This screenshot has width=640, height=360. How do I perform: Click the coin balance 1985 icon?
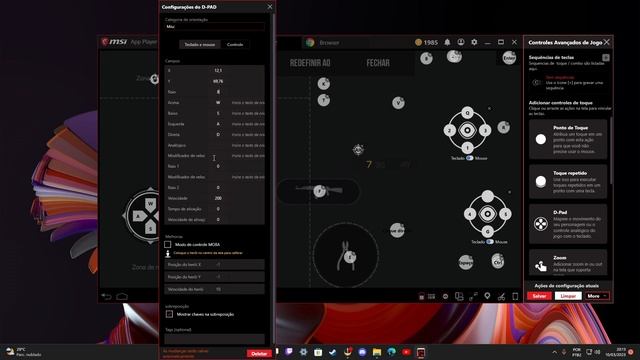(x=418, y=42)
